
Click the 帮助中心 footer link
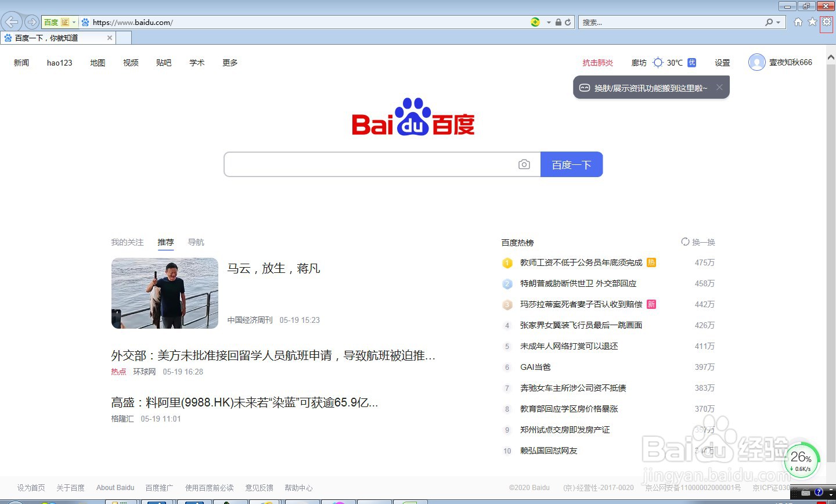pos(298,488)
